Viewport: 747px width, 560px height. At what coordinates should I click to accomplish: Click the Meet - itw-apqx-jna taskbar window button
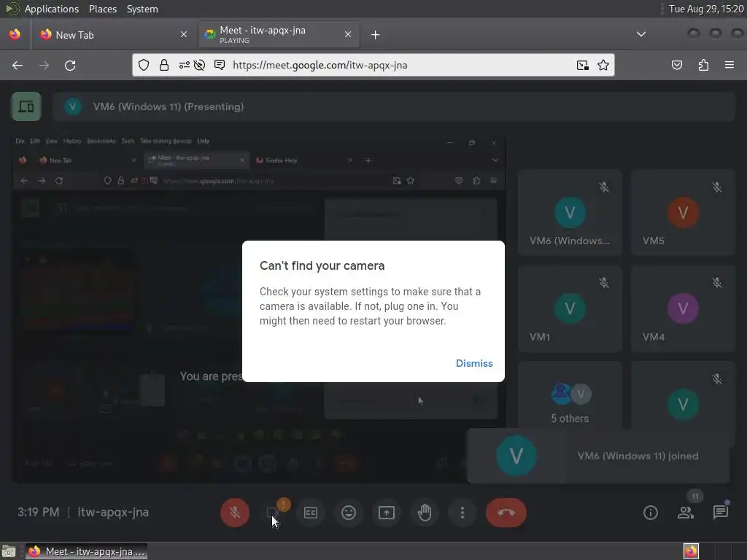pos(87,551)
